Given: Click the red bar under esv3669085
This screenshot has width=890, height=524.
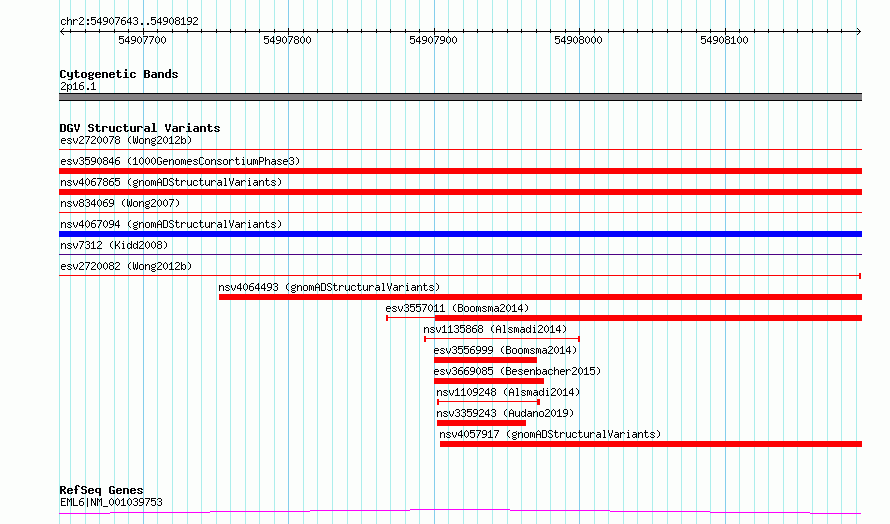Looking at the screenshot, I should click(x=489, y=381).
